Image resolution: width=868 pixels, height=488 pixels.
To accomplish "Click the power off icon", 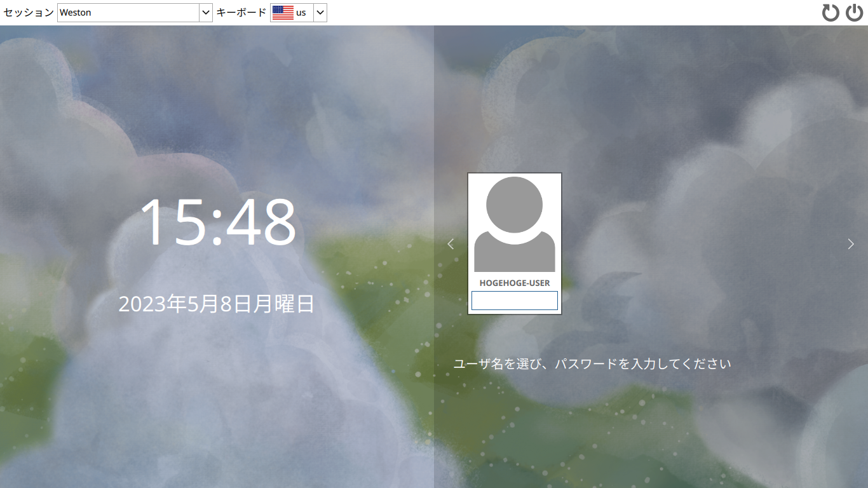I will 855,13.
